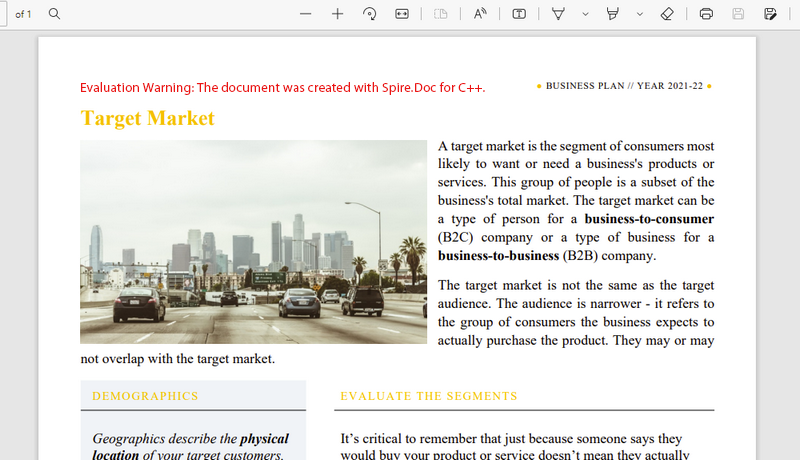Activate the Highlight tool
Screen dimensions: 800x460
click(612, 14)
